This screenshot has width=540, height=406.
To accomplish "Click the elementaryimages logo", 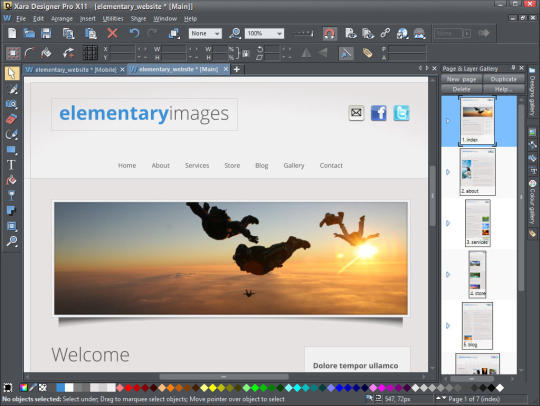I will [144, 114].
